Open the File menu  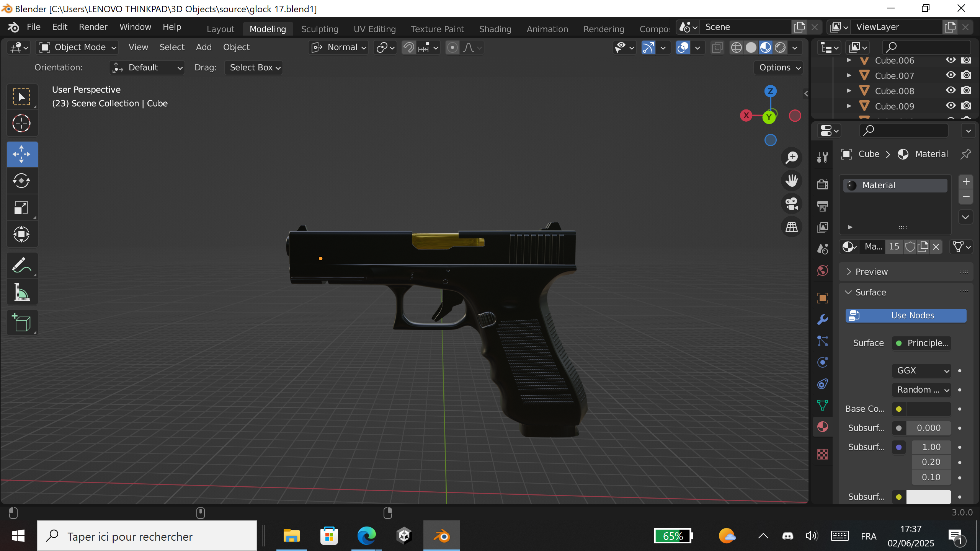(x=33, y=27)
